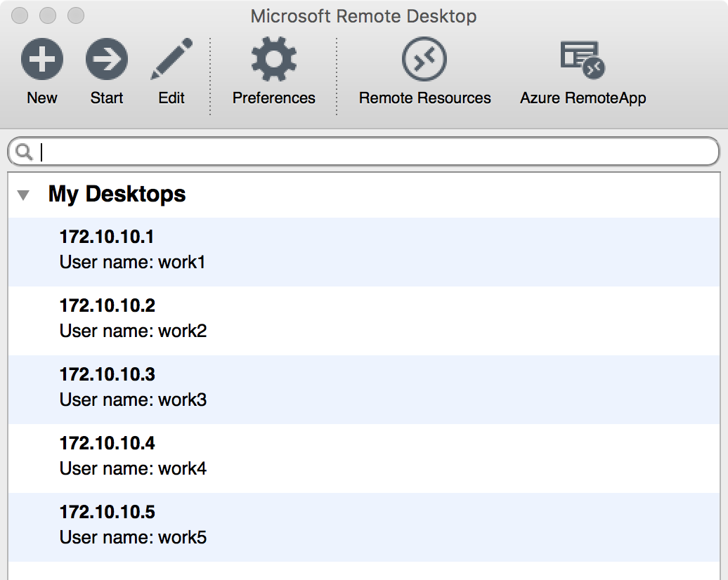Viewport: 728px width, 580px height.
Task: Open the Edit pencil tool
Action: coord(171,59)
